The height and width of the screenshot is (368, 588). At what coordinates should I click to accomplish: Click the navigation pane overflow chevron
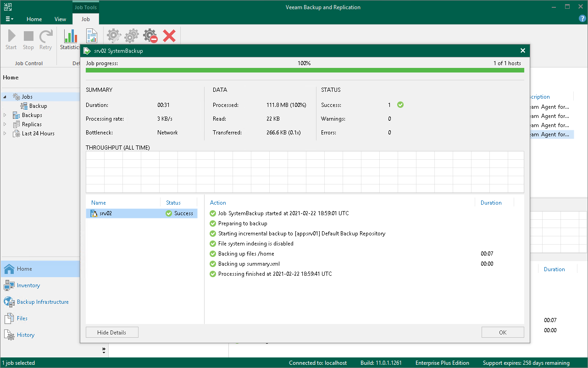click(104, 351)
